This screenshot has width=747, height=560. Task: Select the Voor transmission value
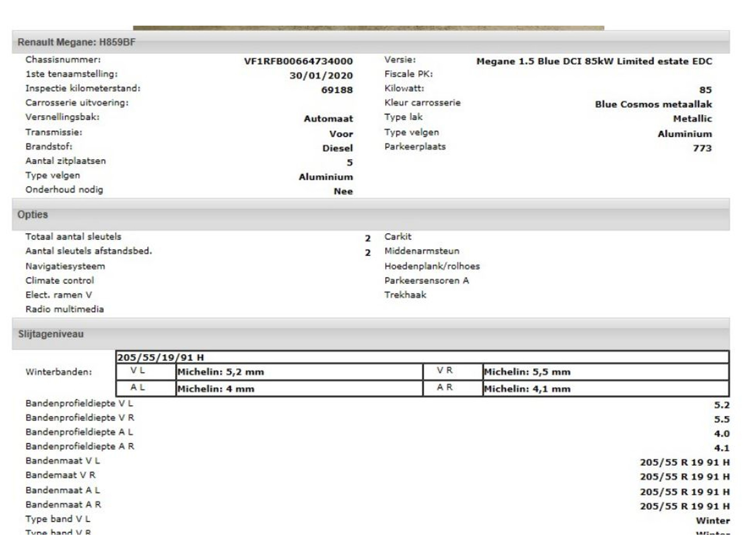(x=341, y=134)
